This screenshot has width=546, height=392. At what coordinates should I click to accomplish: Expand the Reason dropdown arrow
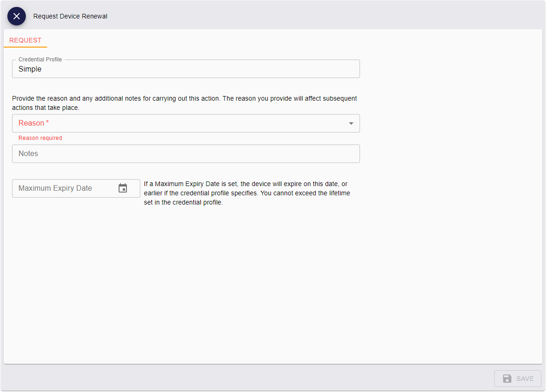tap(351, 123)
